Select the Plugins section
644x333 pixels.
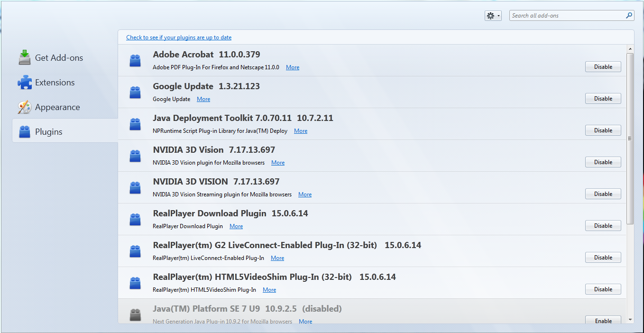[65, 131]
